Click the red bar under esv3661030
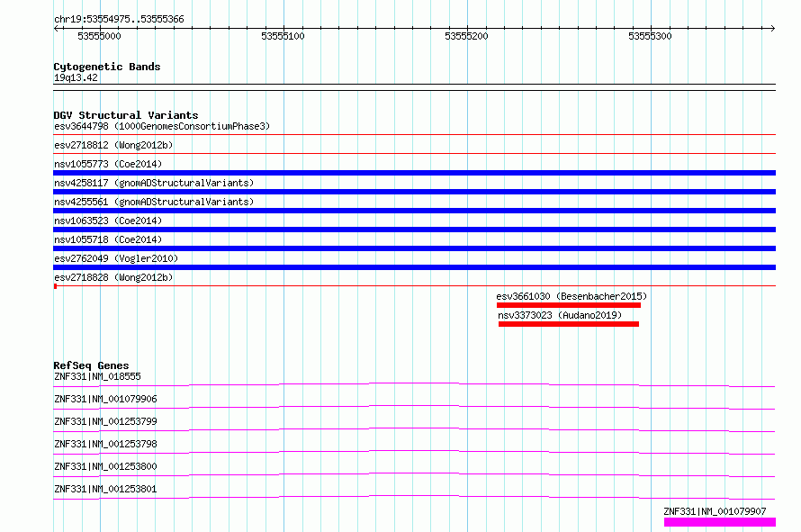Screen dimensions: 801x532 pyautogui.click(x=569, y=305)
